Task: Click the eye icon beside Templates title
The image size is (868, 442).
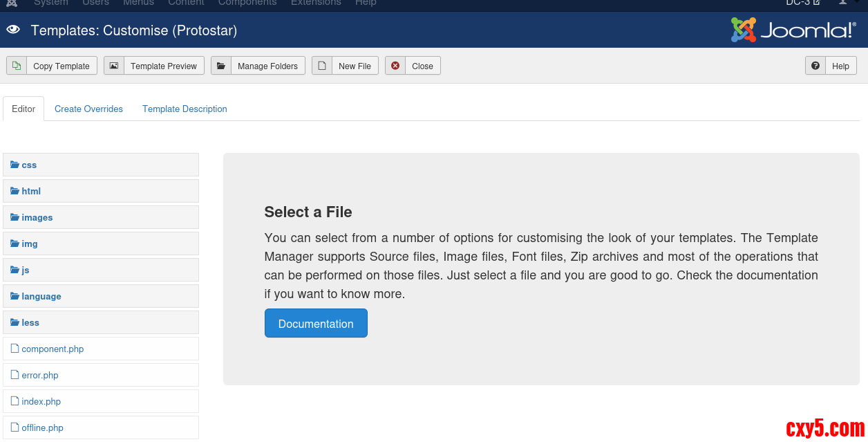Action: click(x=13, y=30)
